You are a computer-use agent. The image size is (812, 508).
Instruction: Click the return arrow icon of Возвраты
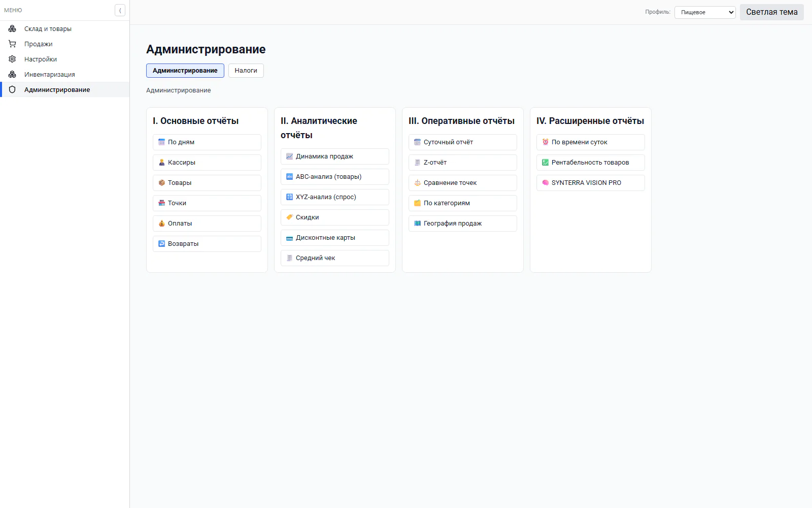(x=162, y=244)
